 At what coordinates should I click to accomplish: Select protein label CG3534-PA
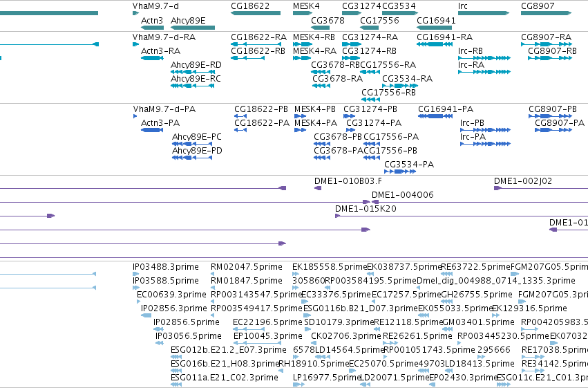409,165
